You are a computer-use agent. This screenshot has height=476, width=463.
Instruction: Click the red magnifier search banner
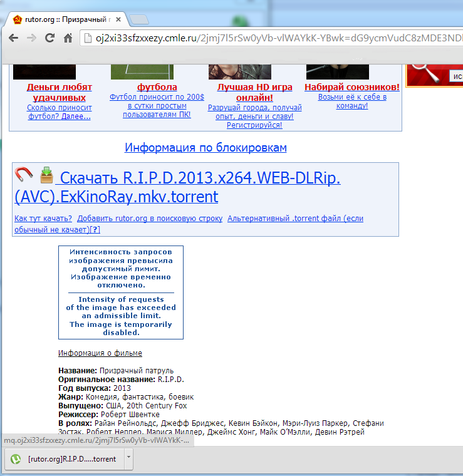434,75
